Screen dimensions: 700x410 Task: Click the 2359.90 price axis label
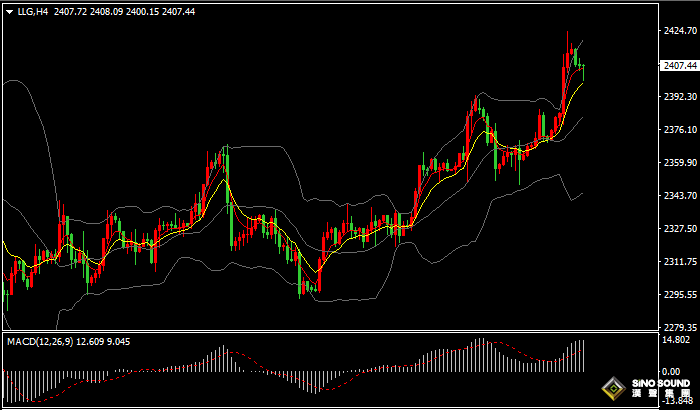coord(679,163)
